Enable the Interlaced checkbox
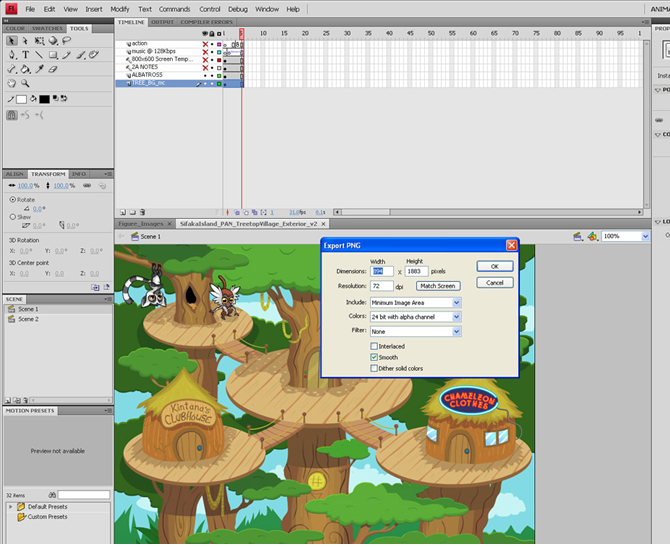 pyautogui.click(x=375, y=346)
